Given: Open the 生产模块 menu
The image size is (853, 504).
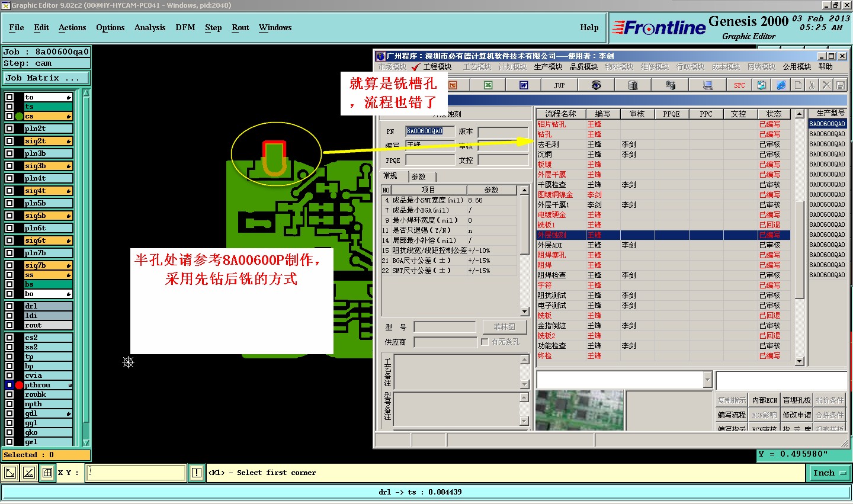Looking at the screenshot, I should point(548,67).
